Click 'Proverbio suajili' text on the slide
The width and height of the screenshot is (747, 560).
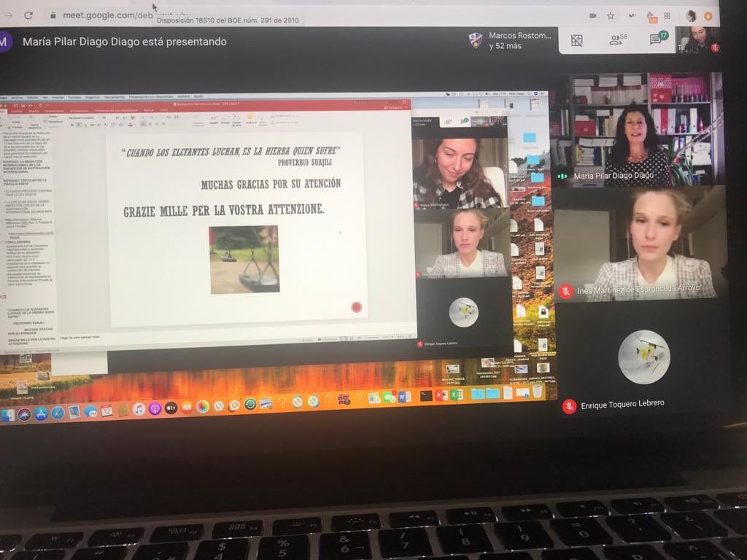tap(304, 163)
